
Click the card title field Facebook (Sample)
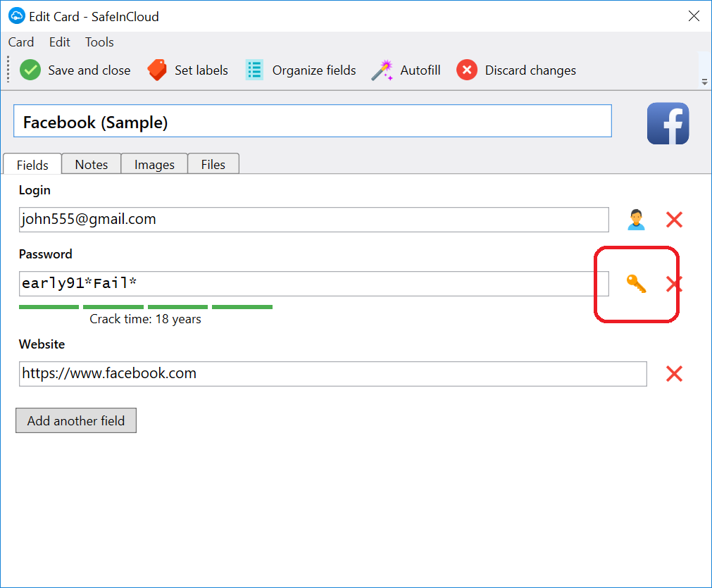tap(313, 121)
